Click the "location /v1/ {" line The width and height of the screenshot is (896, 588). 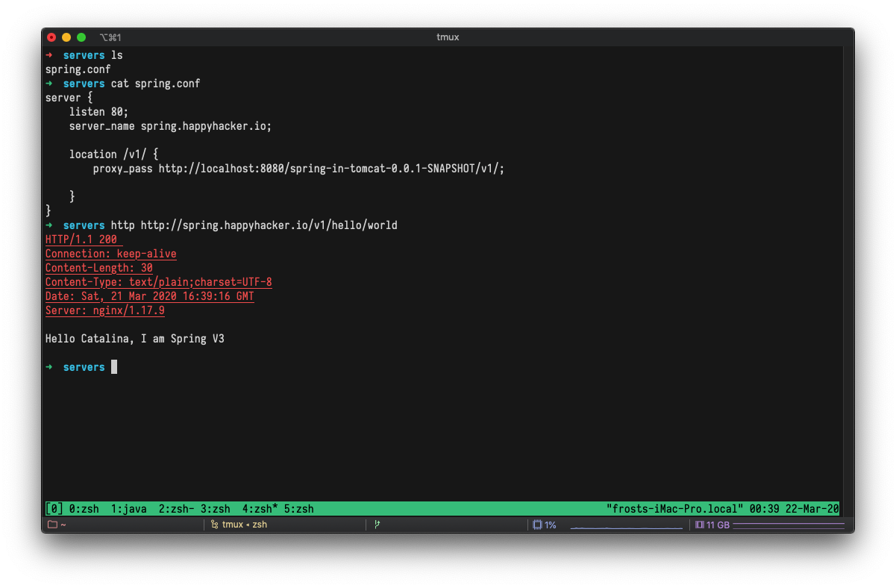pos(114,154)
